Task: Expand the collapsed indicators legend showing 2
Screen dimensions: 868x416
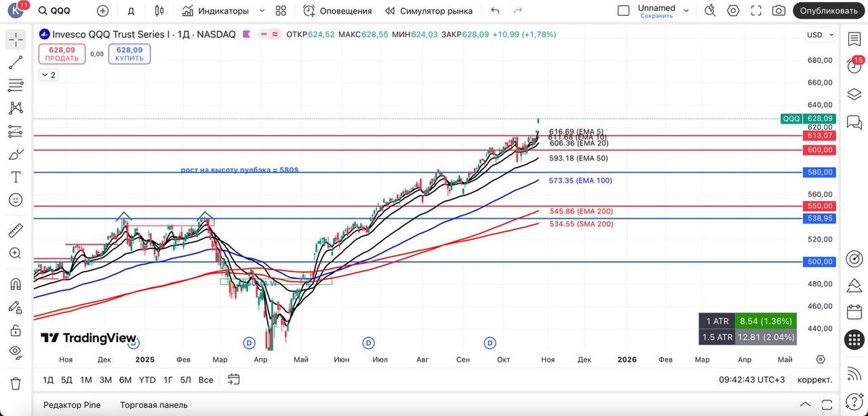Action: pyautogui.click(x=48, y=75)
